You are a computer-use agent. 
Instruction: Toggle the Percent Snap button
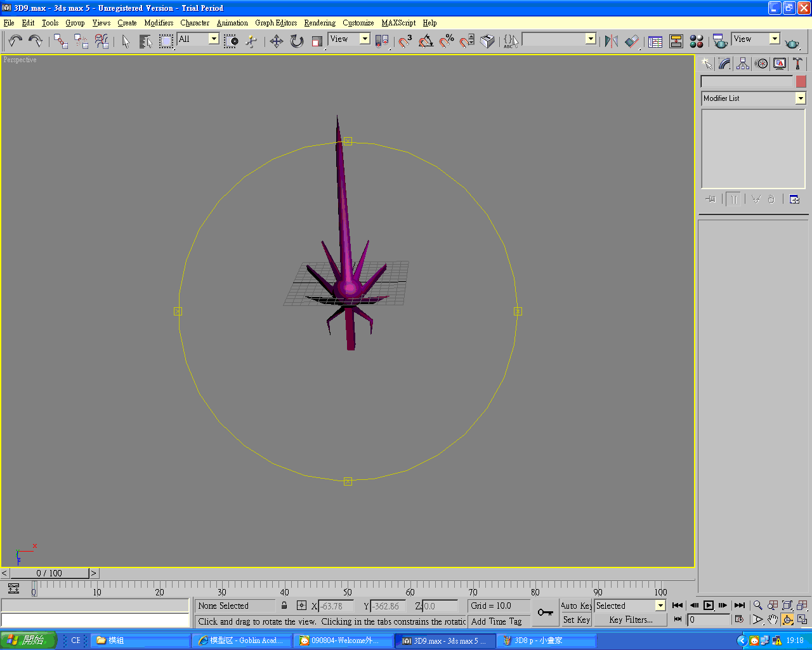(447, 41)
